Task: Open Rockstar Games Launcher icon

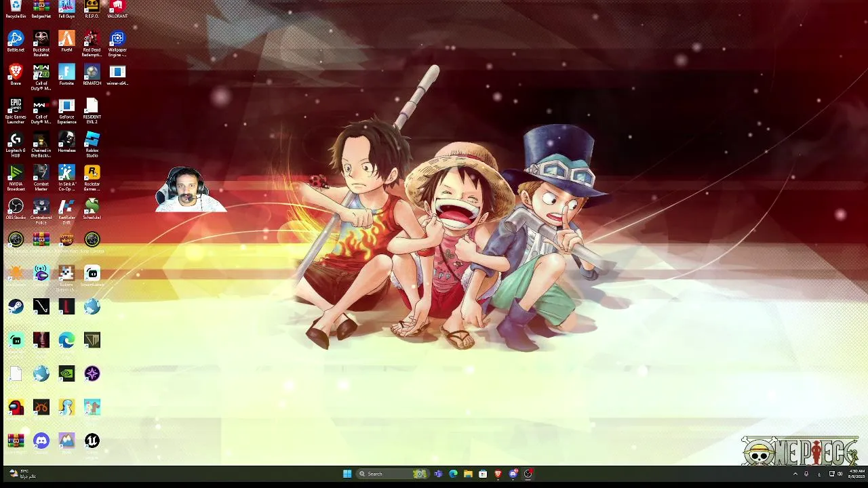Action: (x=92, y=178)
